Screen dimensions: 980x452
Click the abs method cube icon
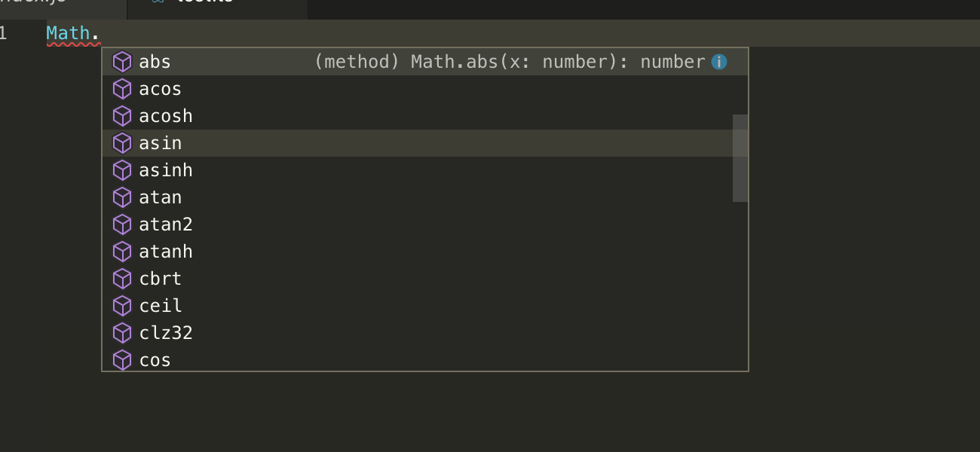point(121,62)
